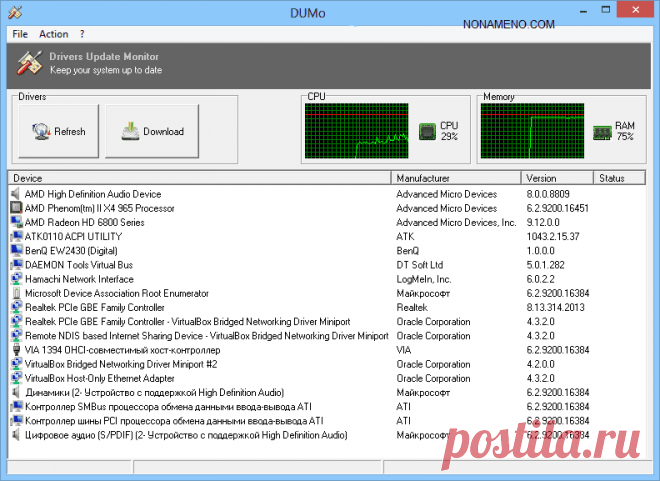Screen dimensions: 660x481
Task: Click processor icon of AMD Phenom II X4 965
Action: (x=16, y=208)
